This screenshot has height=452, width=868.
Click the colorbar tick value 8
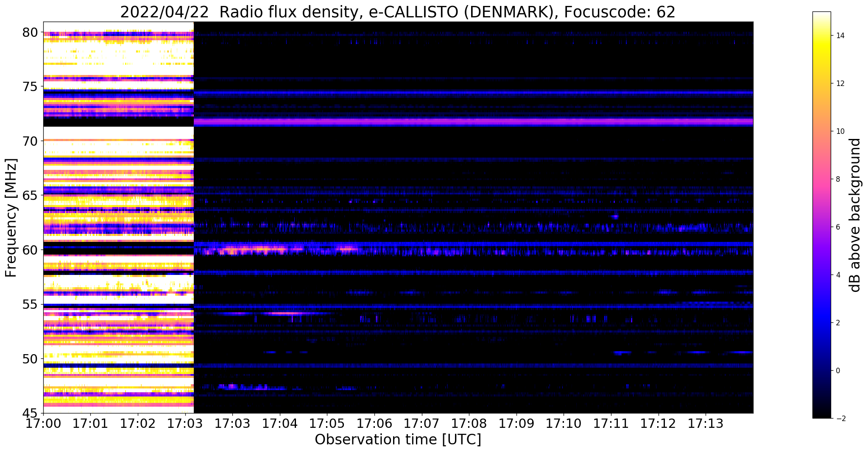837,179
